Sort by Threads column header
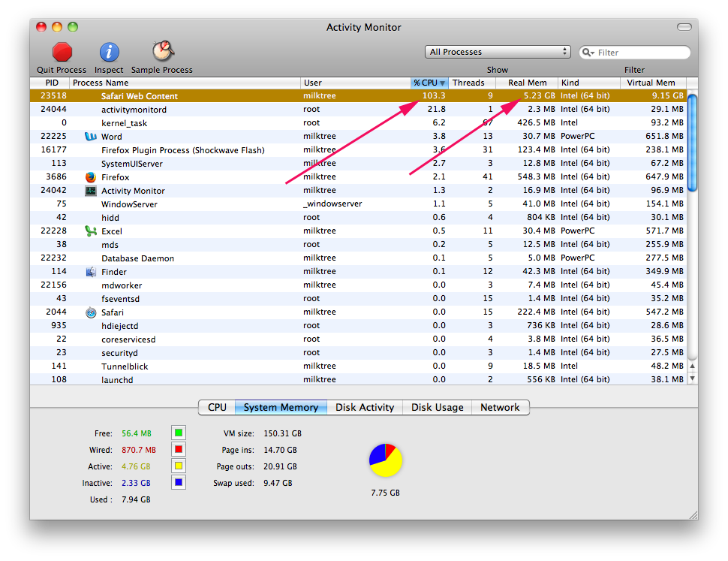The height and width of the screenshot is (561, 728). click(472, 83)
